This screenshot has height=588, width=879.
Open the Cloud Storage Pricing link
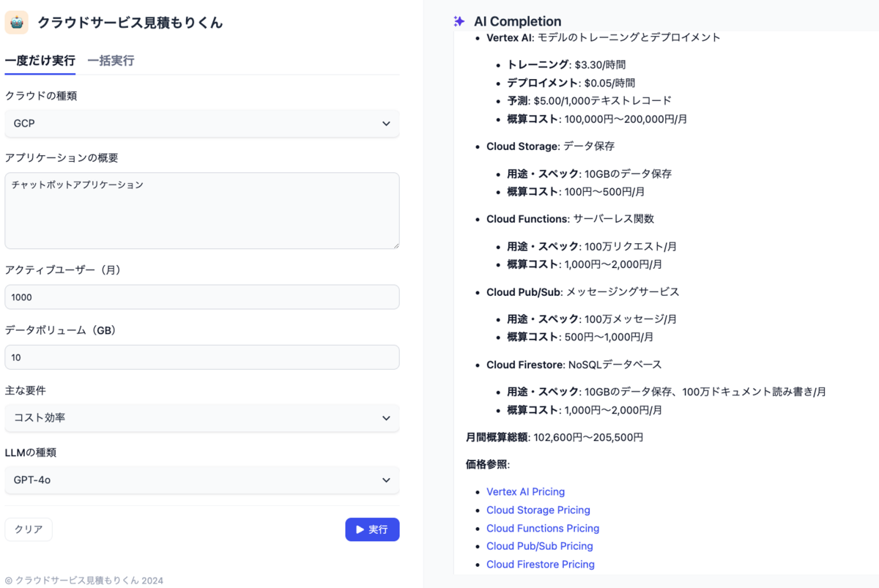click(538, 510)
